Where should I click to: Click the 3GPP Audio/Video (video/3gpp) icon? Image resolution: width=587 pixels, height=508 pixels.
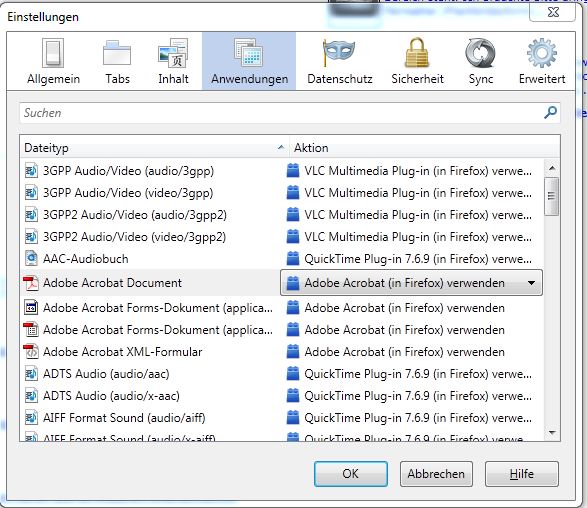(31, 193)
